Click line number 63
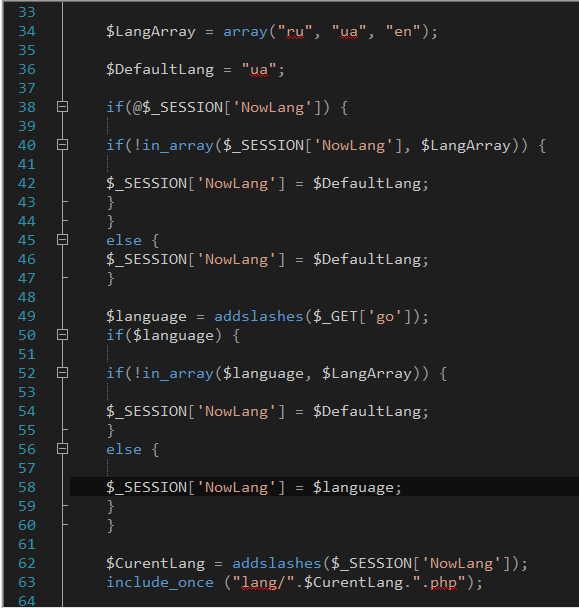 pyautogui.click(x=27, y=582)
